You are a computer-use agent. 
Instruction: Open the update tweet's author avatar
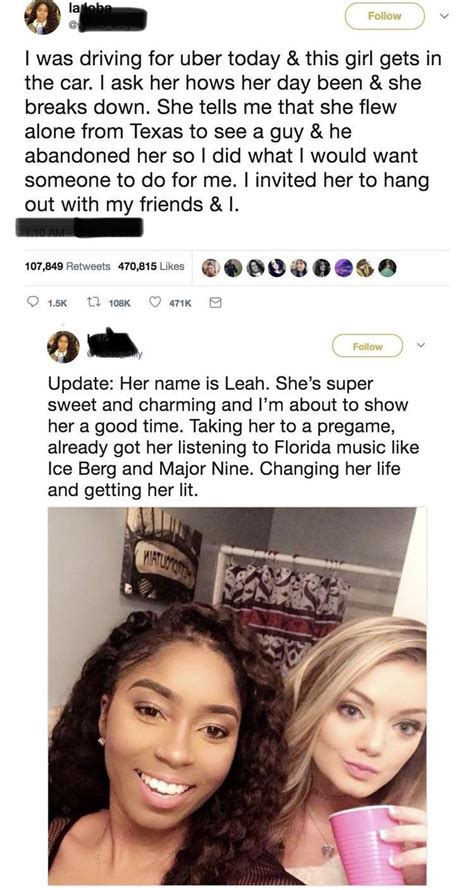pos(63,346)
